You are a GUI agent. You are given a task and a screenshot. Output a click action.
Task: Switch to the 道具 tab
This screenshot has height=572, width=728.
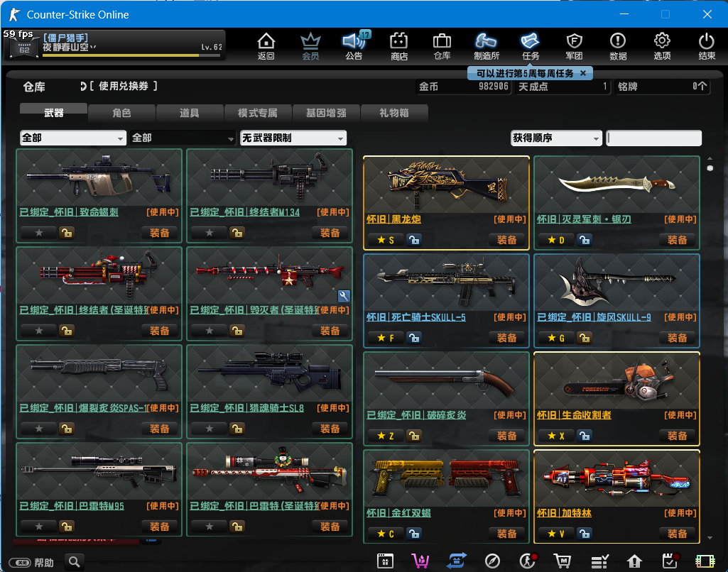click(x=190, y=112)
